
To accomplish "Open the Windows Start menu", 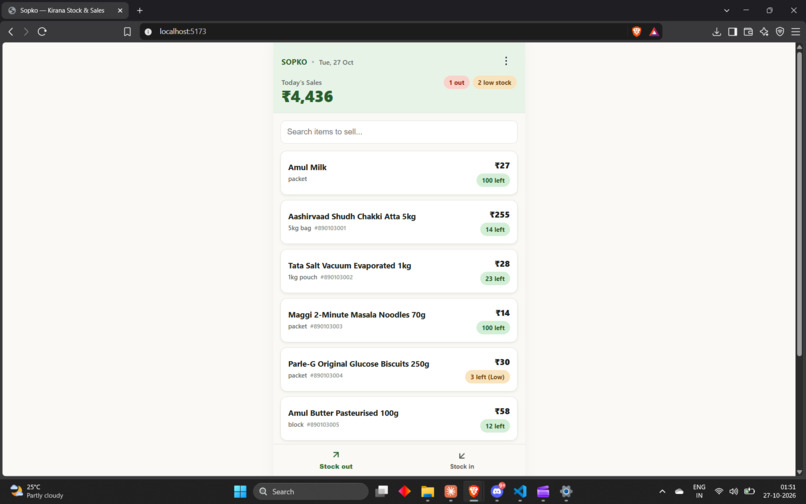I will 240,492.
